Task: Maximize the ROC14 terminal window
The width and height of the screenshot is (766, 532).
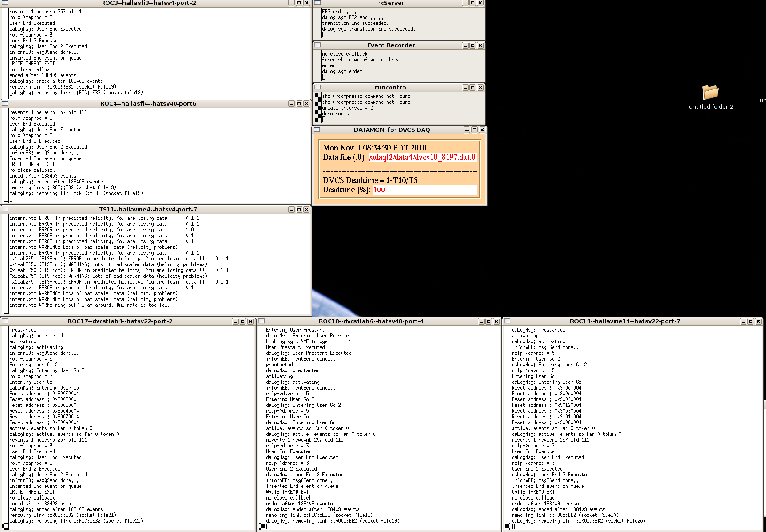Action: (751, 321)
